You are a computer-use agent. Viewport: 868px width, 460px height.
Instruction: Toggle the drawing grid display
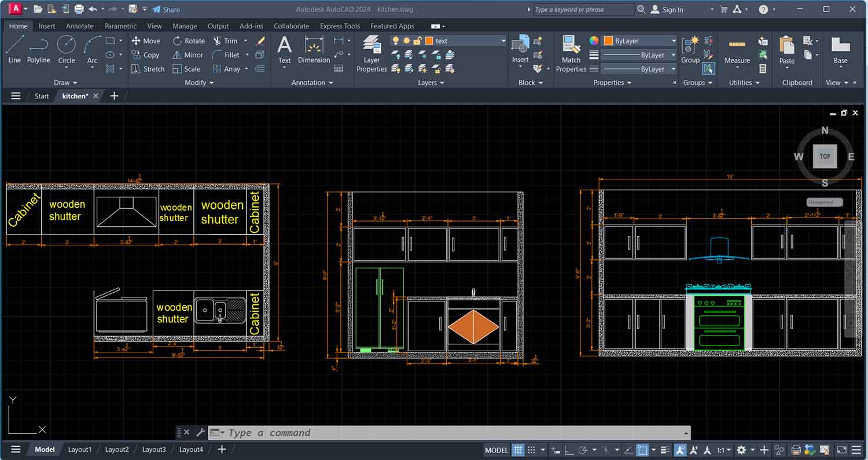pyautogui.click(x=518, y=450)
